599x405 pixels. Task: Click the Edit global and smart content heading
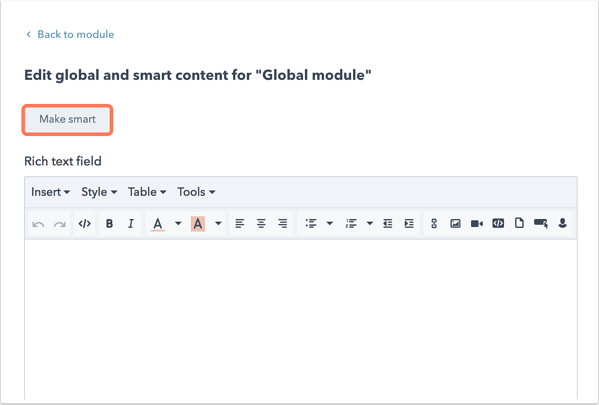[198, 75]
